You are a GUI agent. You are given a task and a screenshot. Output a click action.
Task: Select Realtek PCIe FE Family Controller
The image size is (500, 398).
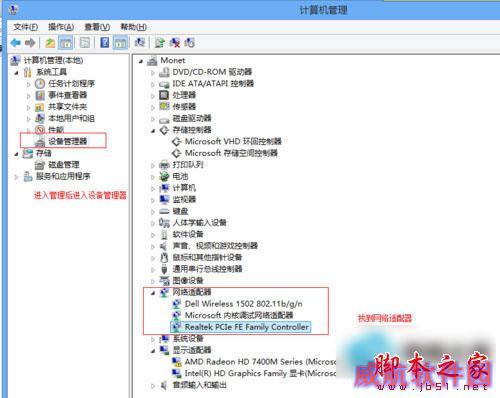pos(247,327)
